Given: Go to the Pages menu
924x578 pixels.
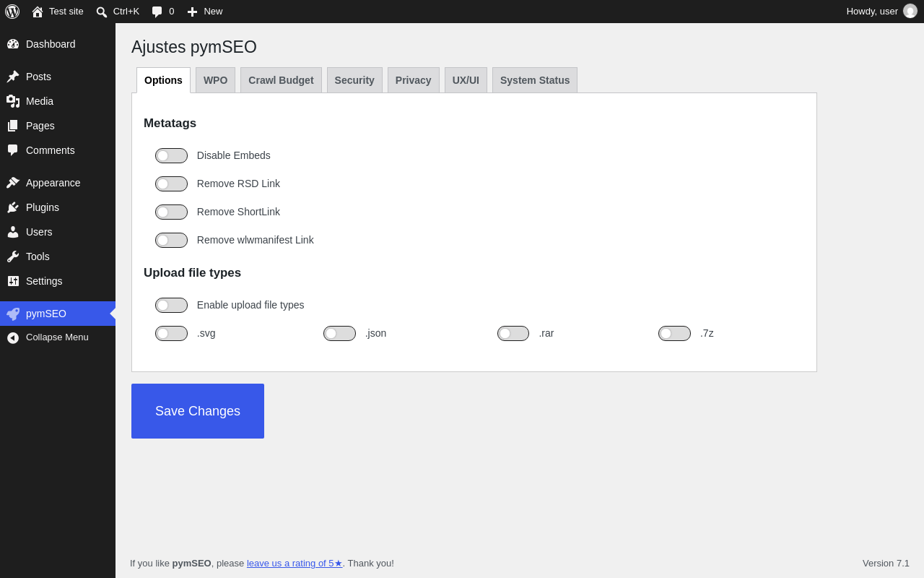Looking at the screenshot, I should 58,126.
